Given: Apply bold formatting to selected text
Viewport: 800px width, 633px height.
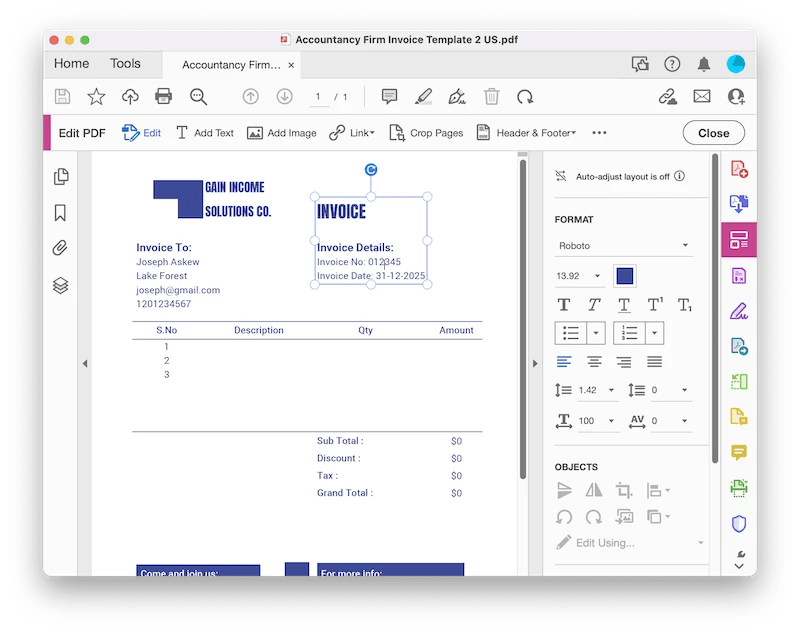Looking at the screenshot, I should (x=564, y=305).
